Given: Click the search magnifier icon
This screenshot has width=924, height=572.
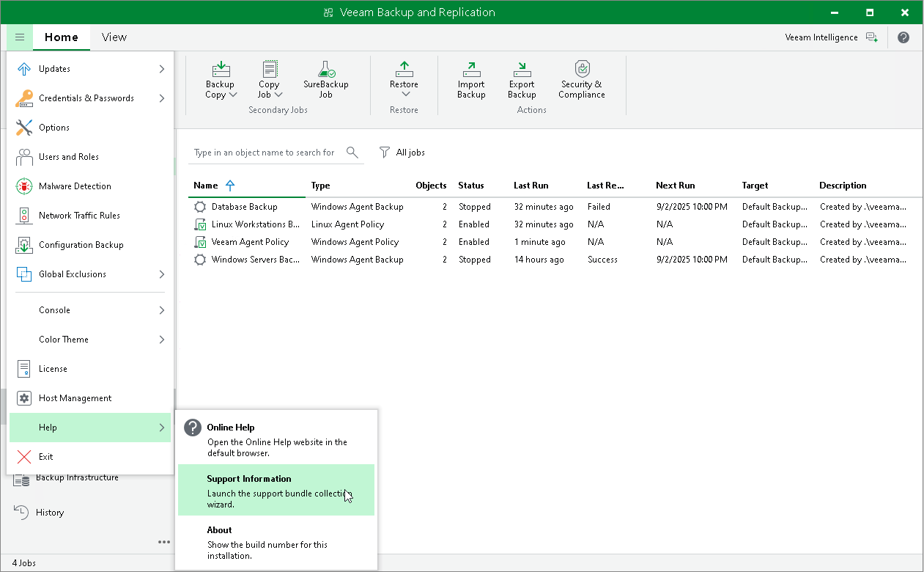Looking at the screenshot, I should 352,153.
